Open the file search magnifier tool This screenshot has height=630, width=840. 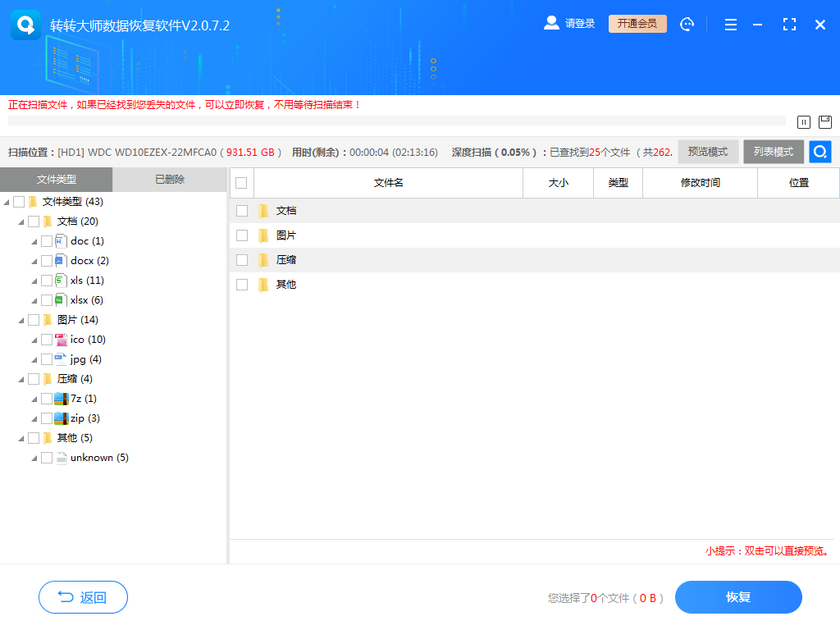819,152
